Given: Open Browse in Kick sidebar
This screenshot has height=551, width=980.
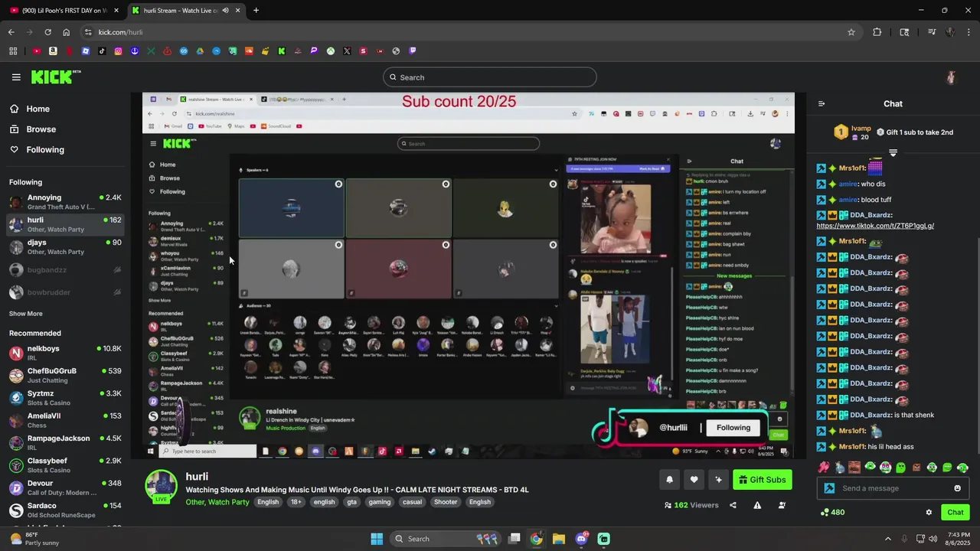Looking at the screenshot, I should tap(41, 129).
